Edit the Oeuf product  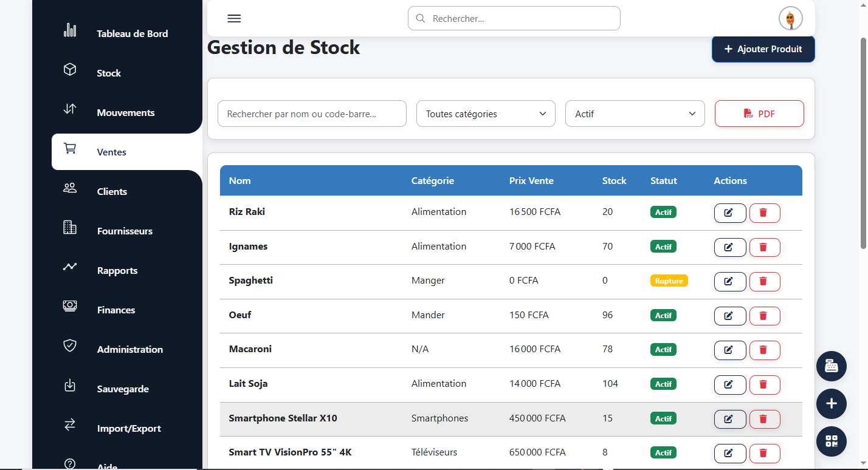pyautogui.click(x=730, y=316)
